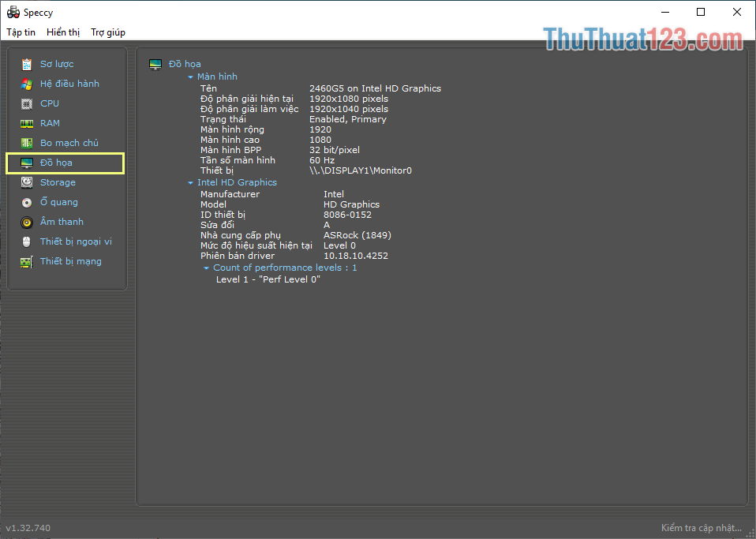Click driver version 10.18.10.4252

coord(356,256)
